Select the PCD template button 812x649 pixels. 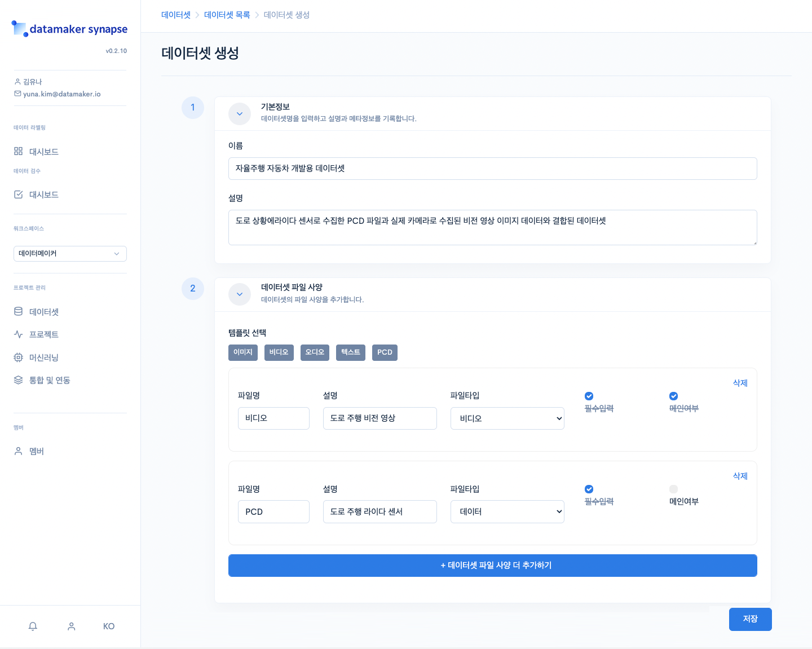385,352
